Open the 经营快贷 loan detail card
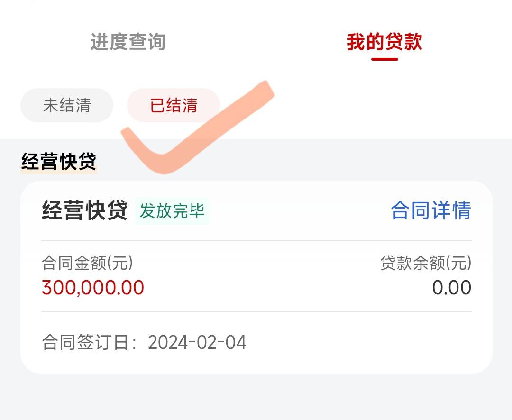Screen dimensions: 512x420 (x=256, y=275)
